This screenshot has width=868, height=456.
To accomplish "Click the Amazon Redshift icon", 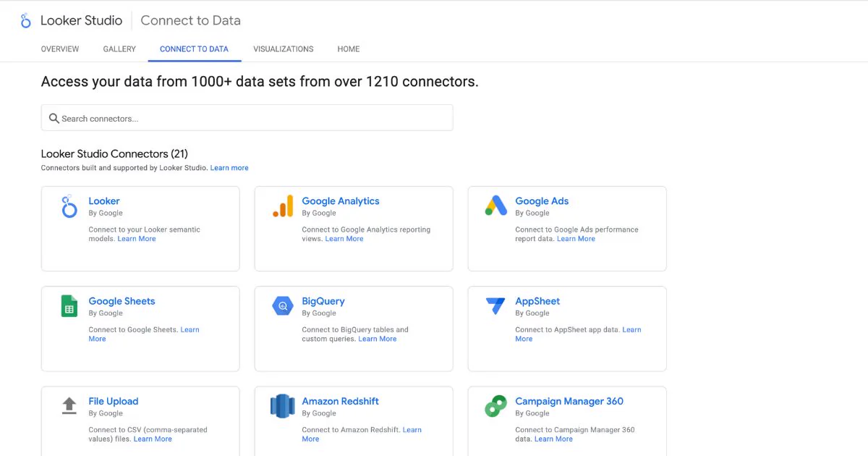I will (283, 406).
